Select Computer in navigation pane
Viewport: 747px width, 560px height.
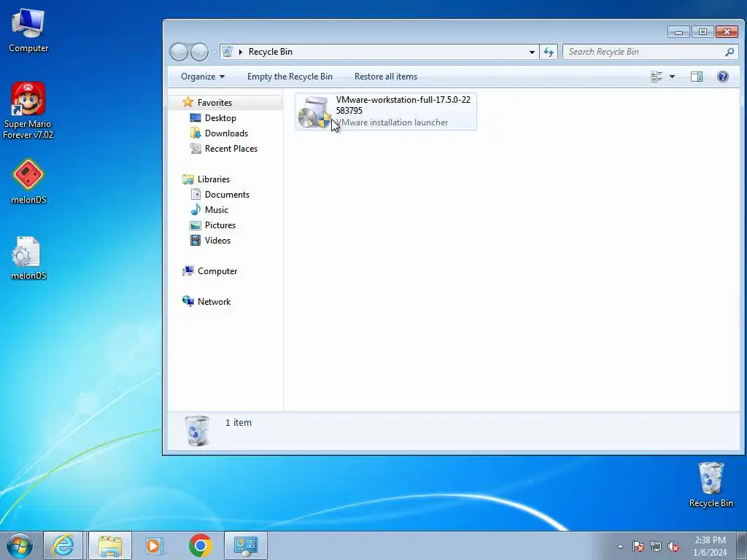pyautogui.click(x=217, y=271)
